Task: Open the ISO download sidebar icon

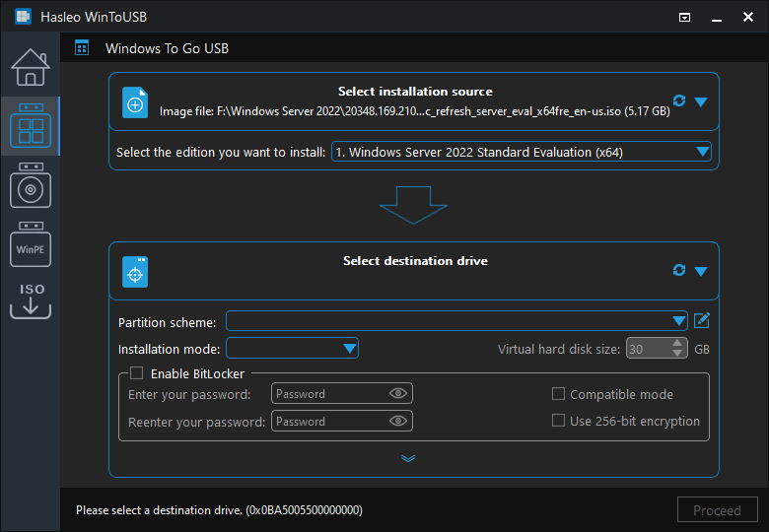Action: (31, 300)
